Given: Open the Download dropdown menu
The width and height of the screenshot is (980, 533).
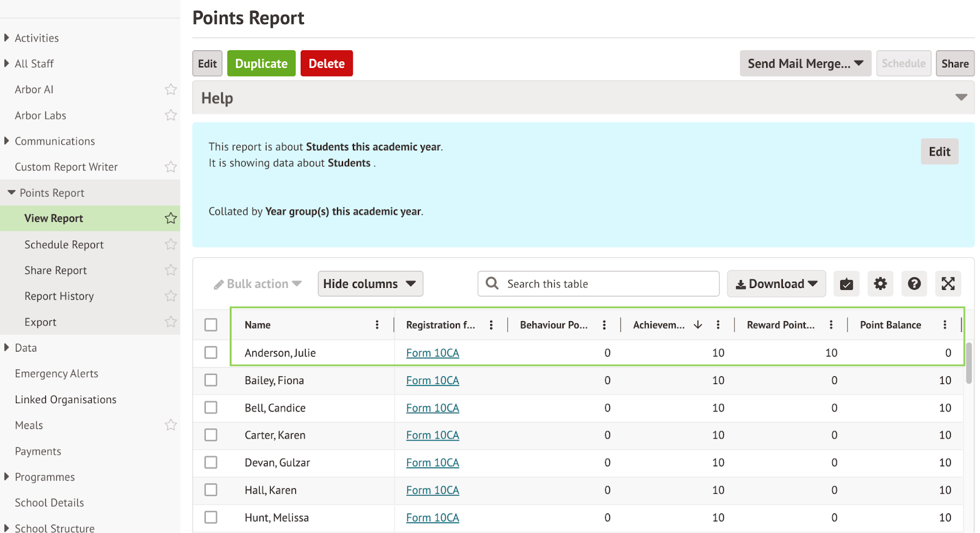Looking at the screenshot, I should tap(776, 284).
